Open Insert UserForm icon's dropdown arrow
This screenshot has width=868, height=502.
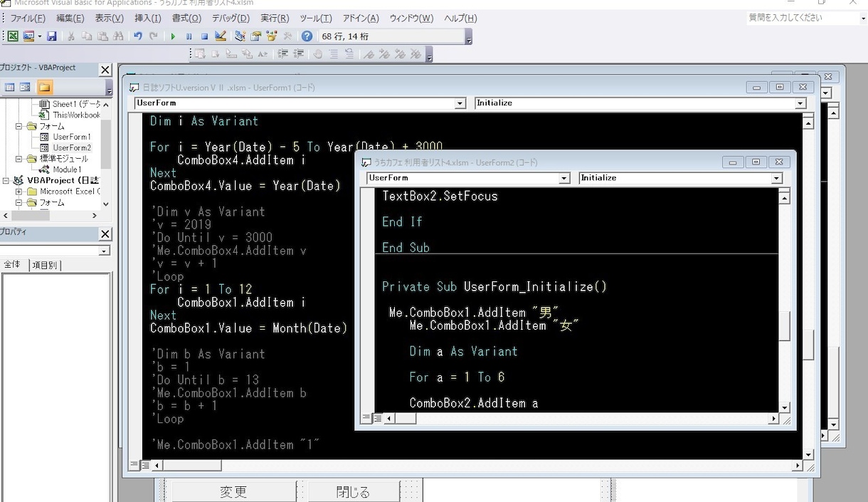point(39,36)
